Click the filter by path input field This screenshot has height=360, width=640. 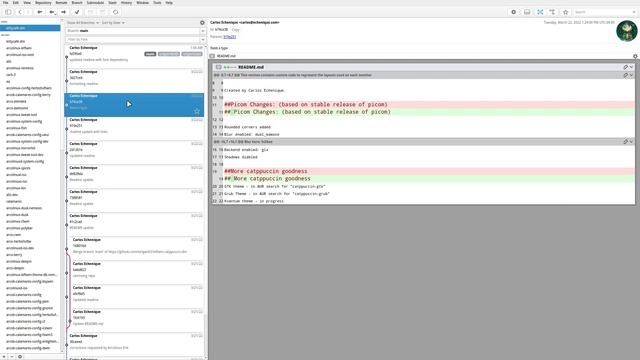click(x=133, y=40)
